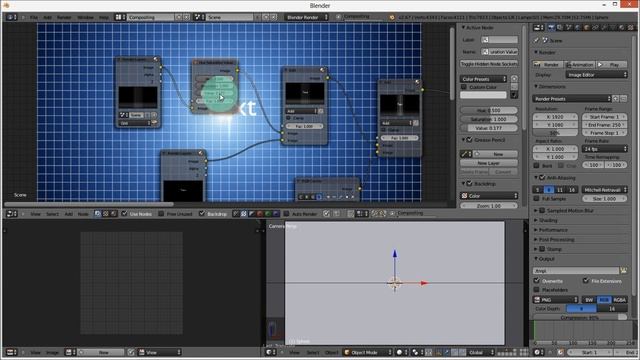Click the End Frame 250 field

pyautogui.click(x=604, y=124)
